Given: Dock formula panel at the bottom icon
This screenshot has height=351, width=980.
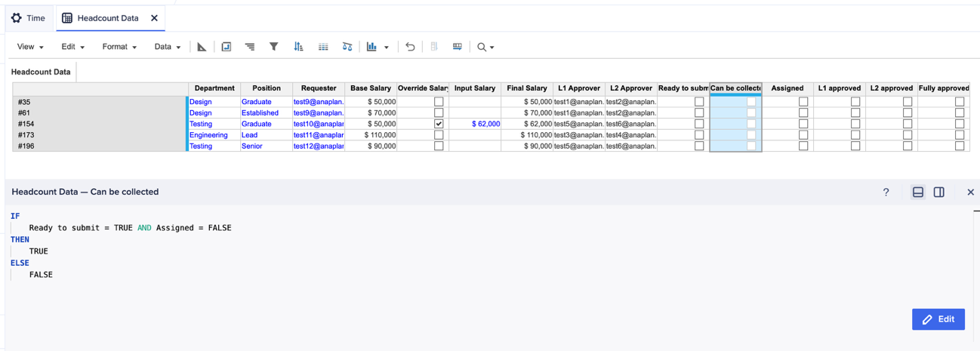Looking at the screenshot, I should (918, 192).
